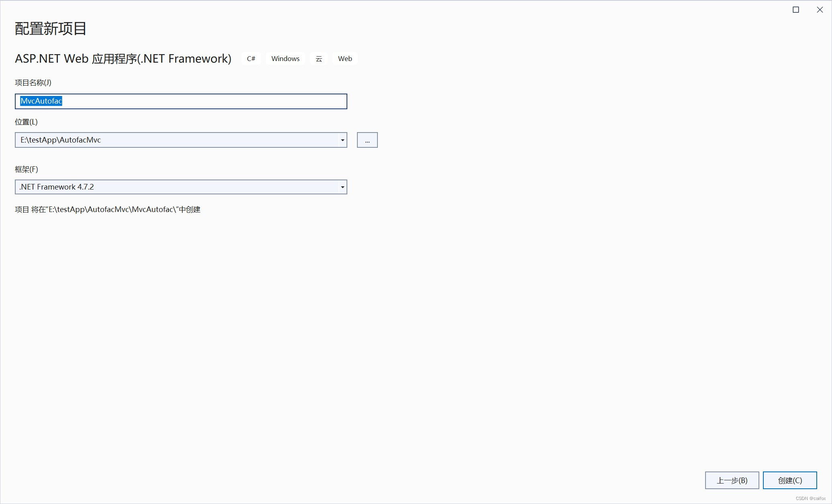Click the Web project type tag
Screen dimensions: 832x504
tap(345, 59)
